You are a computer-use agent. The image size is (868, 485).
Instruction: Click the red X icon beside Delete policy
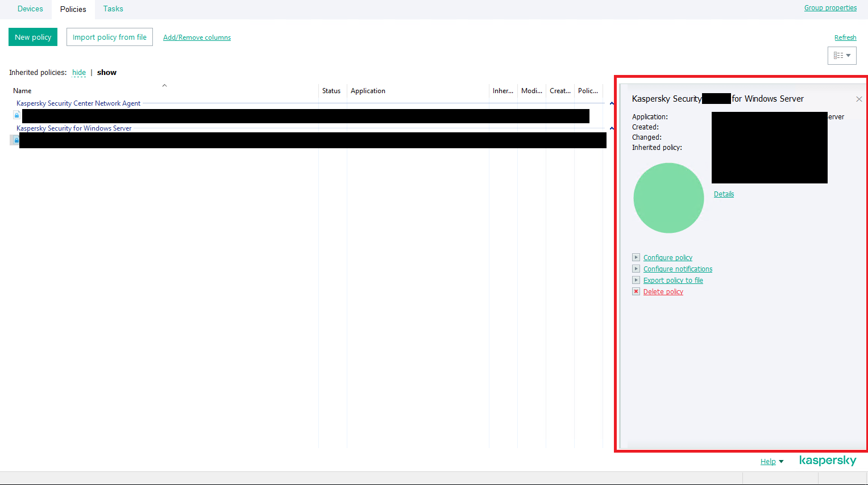coord(636,291)
